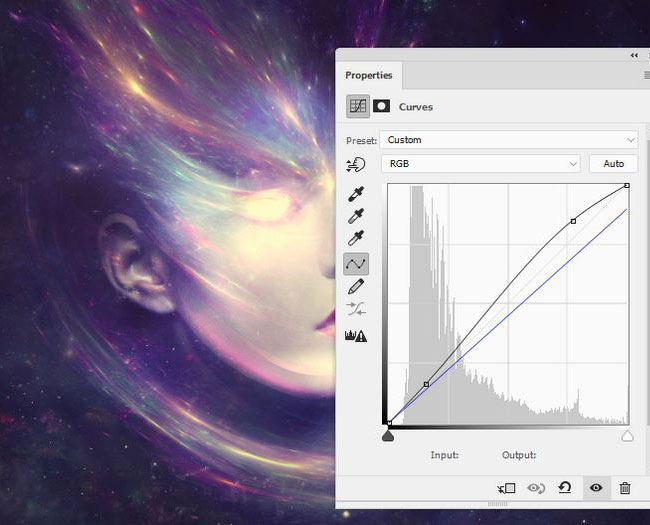Pick the gray point eyedropper

pos(356,216)
